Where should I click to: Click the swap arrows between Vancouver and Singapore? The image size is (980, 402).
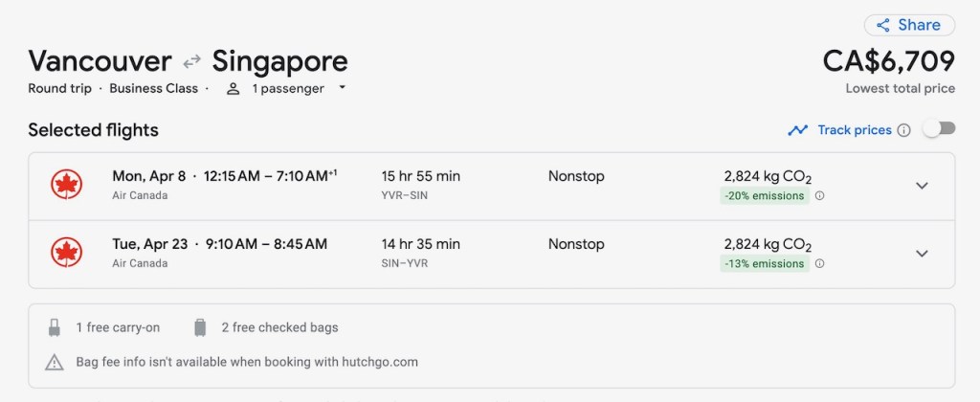click(x=192, y=61)
